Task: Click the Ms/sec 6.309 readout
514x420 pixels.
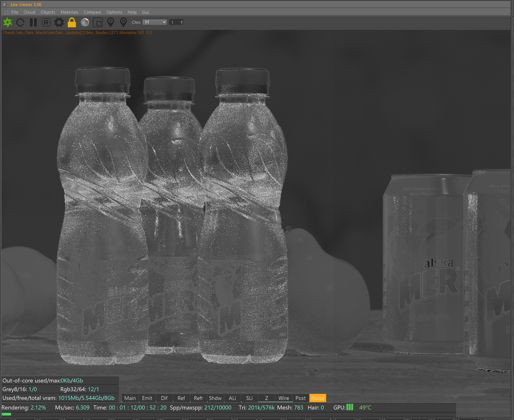Action: click(x=72, y=408)
